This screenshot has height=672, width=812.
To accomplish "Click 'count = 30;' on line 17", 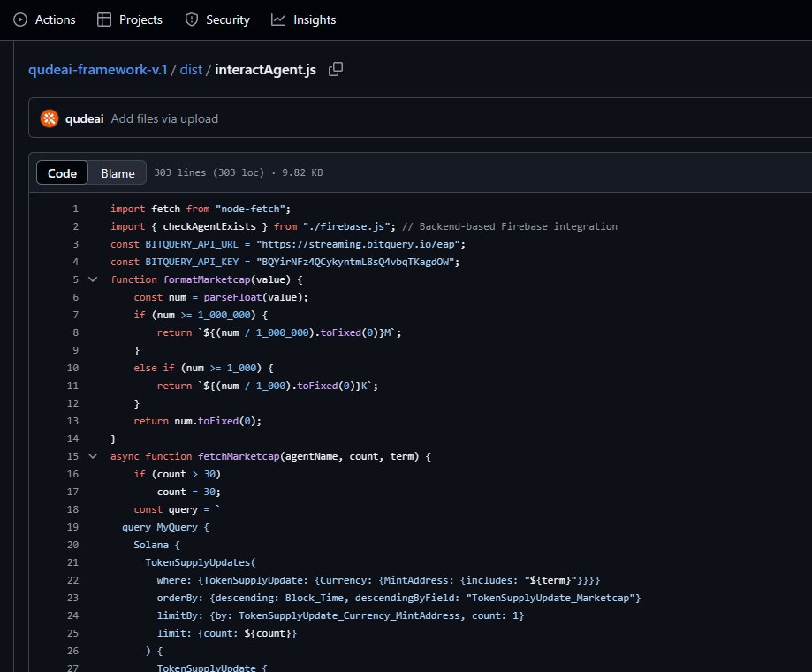I will coord(189,491).
